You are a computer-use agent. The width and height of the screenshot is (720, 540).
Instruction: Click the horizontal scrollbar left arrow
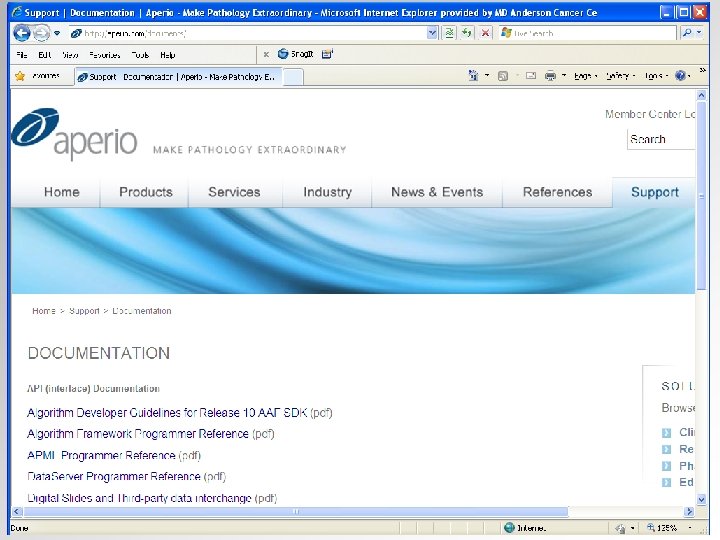17,511
